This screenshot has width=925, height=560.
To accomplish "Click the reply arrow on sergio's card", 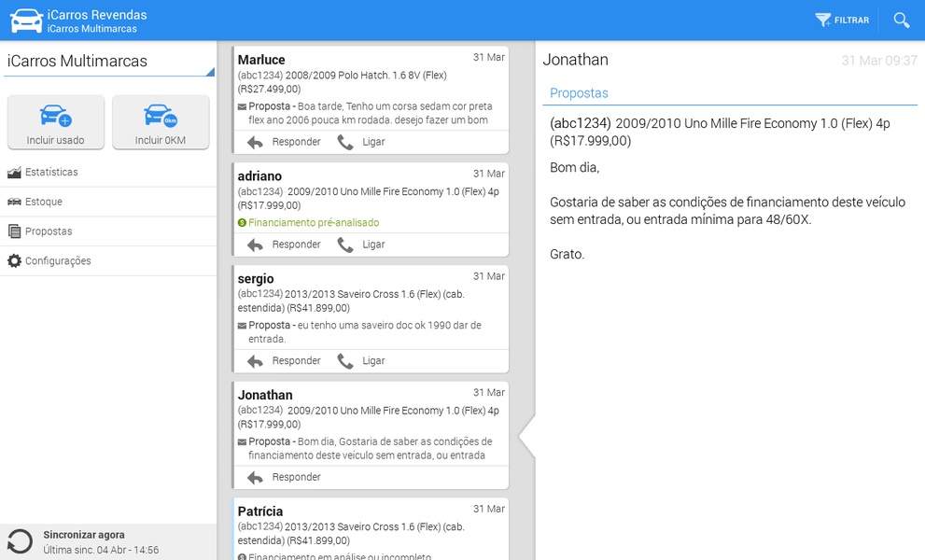I will click(x=255, y=361).
